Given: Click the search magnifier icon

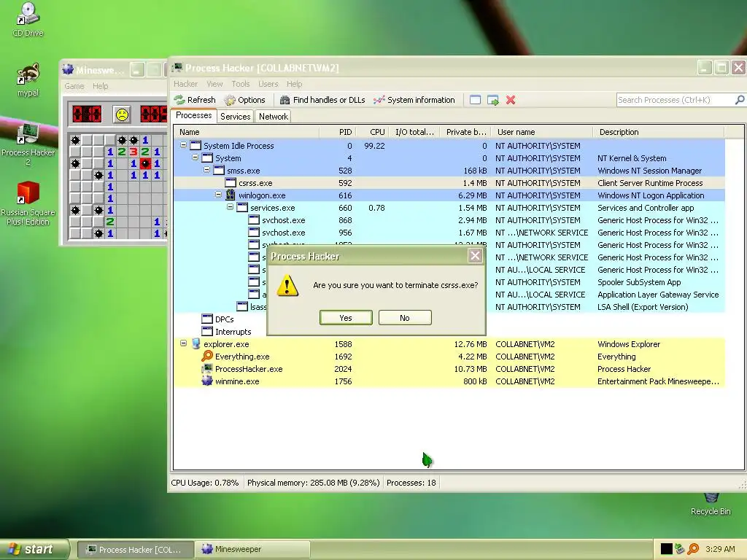Looking at the screenshot, I should pos(740,100).
